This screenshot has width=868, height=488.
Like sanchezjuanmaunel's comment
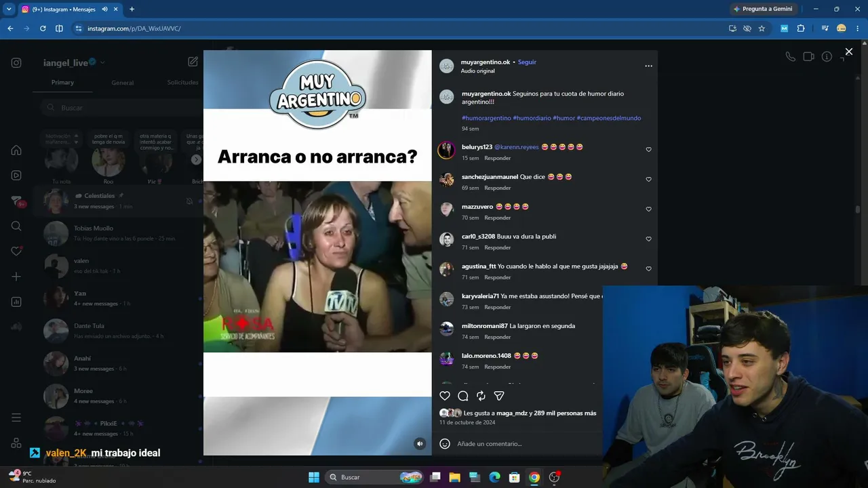click(x=648, y=180)
